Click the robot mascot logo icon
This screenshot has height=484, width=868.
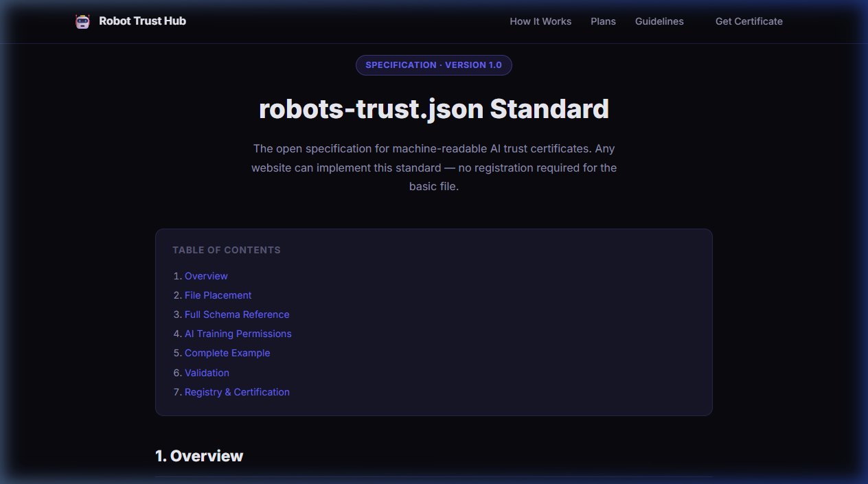[x=82, y=21]
